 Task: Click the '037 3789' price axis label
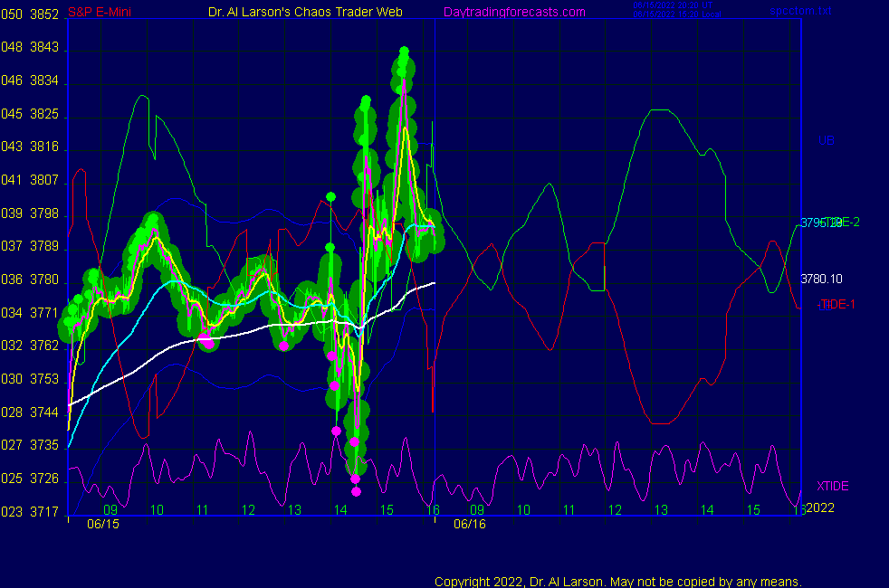pos(30,246)
